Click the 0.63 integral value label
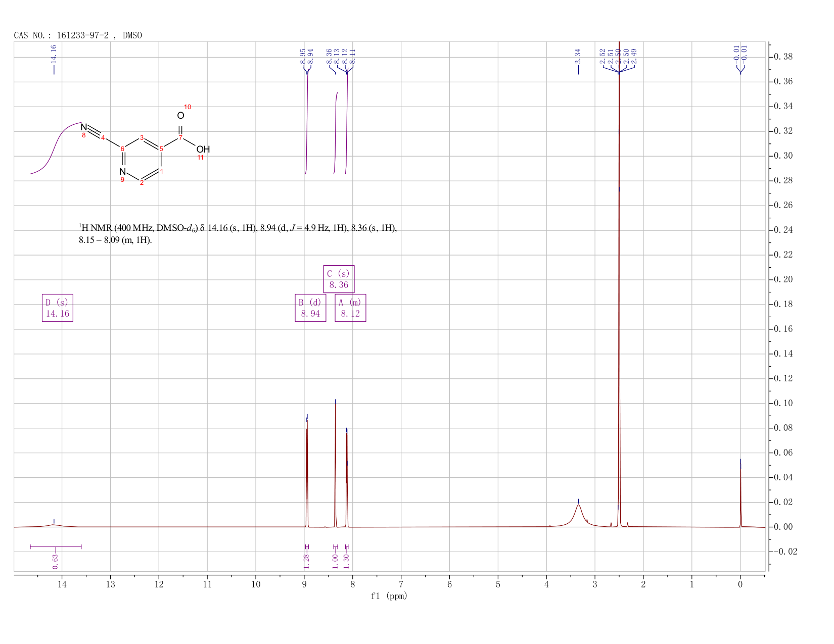The height and width of the screenshot is (644, 834). (x=56, y=561)
